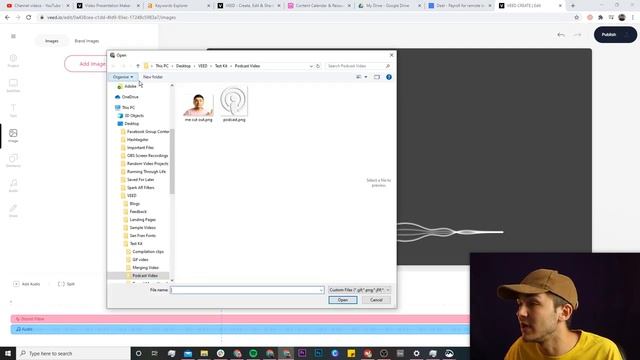This screenshot has width=640, height=360.
Task: Open the address bar history dropdown
Action: coord(311,66)
